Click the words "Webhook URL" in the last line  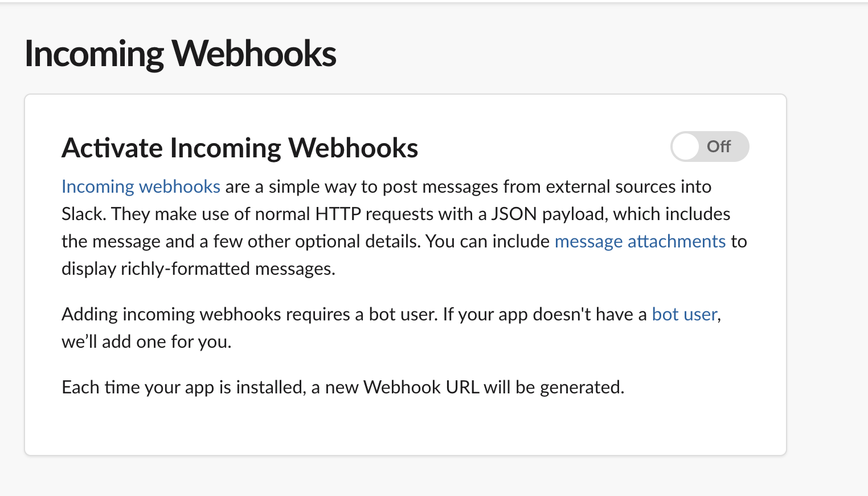pos(421,387)
